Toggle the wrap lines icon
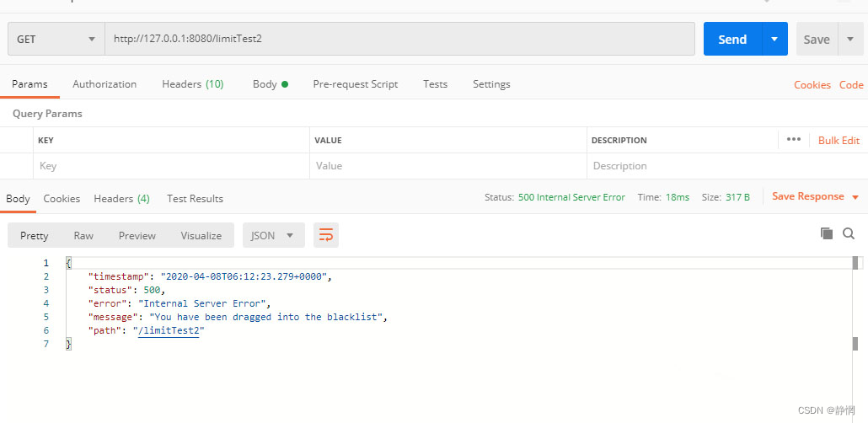 coord(326,235)
